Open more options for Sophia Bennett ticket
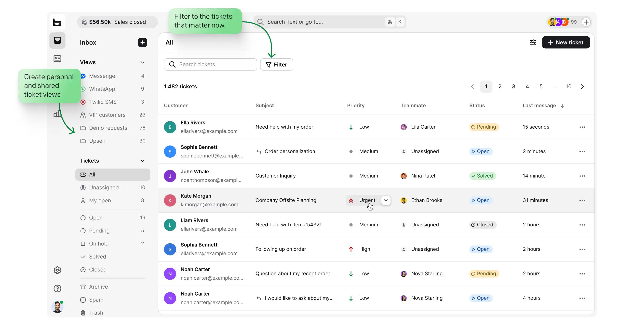Screen dimensions: 644x329 [582, 249]
